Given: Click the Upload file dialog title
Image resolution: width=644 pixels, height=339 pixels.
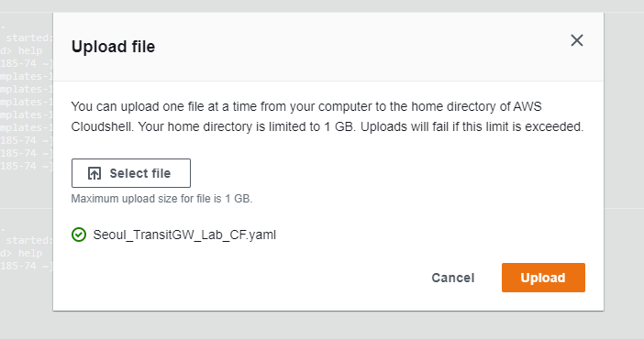Looking at the screenshot, I should (114, 47).
